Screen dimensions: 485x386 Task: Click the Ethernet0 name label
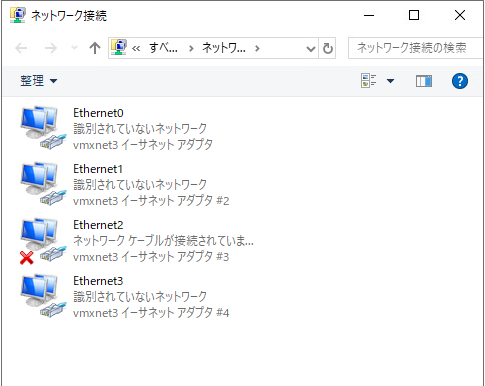[98, 113]
